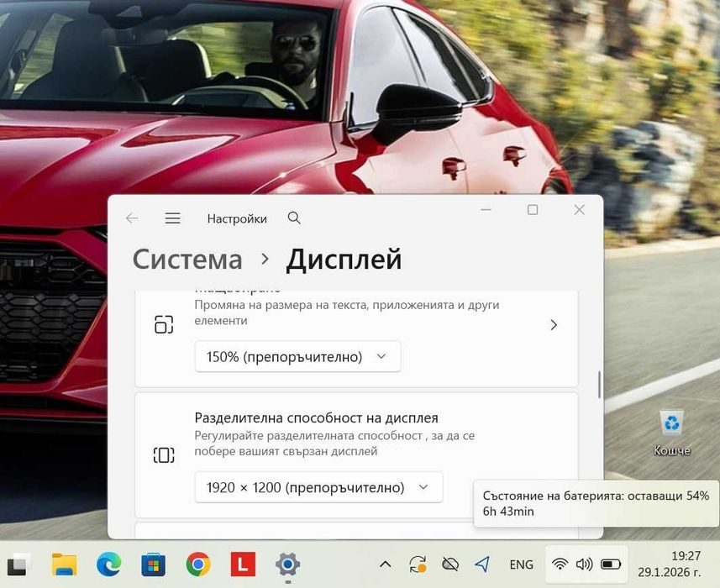Open the red L app on taskbar
The width and height of the screenshot is (720, 588).
pyautogui.click(x=243, y=564)
